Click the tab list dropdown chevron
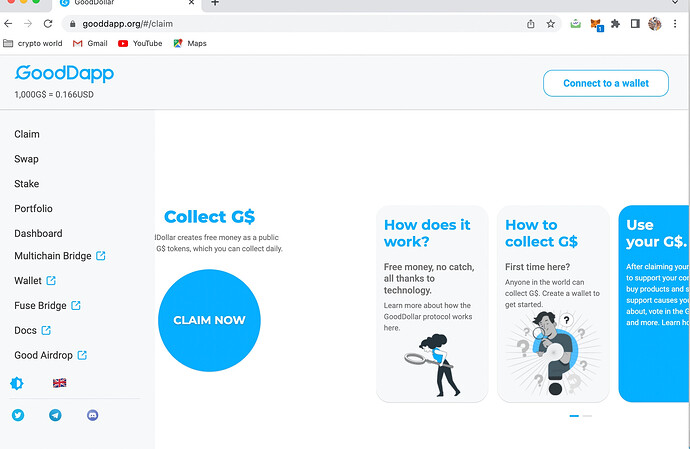Viewport: 690px width, 449px height. click(675, 3)
